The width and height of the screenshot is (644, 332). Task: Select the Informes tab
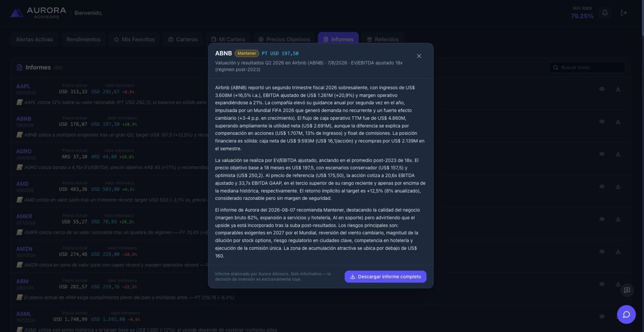tap(338, 39)
